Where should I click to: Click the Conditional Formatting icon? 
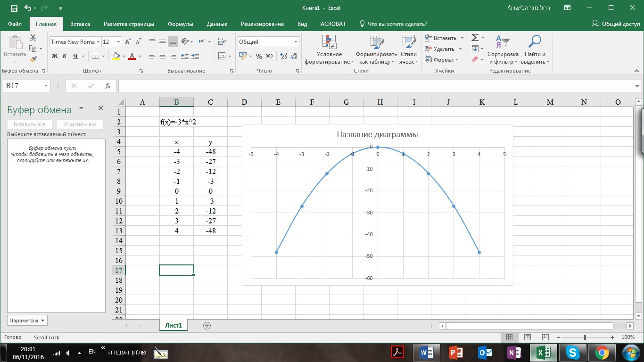(x=329, y=49)
